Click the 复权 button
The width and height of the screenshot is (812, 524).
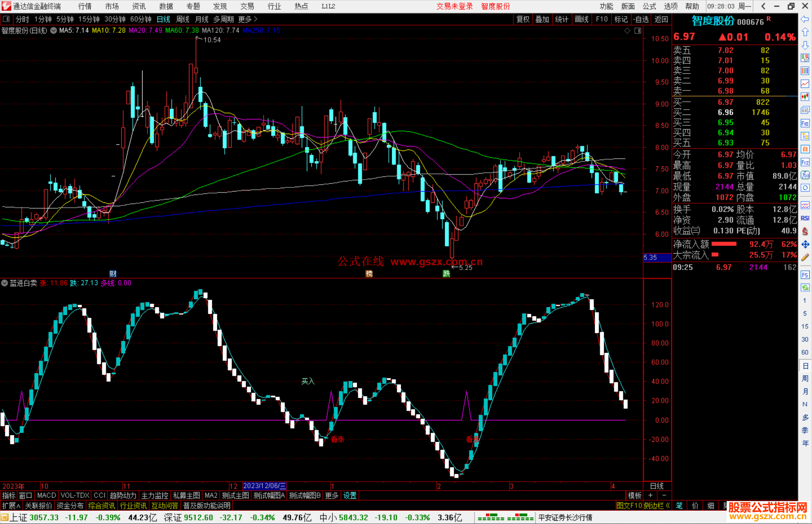tap(523, 19)
